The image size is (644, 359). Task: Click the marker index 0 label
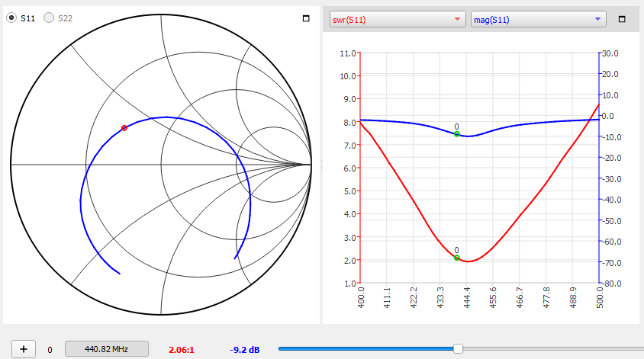pos(50,350)
